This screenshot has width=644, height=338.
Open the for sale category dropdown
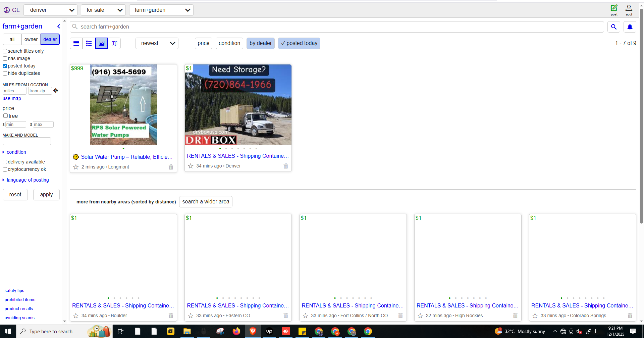pyautogui.click(x=103, y=10)
